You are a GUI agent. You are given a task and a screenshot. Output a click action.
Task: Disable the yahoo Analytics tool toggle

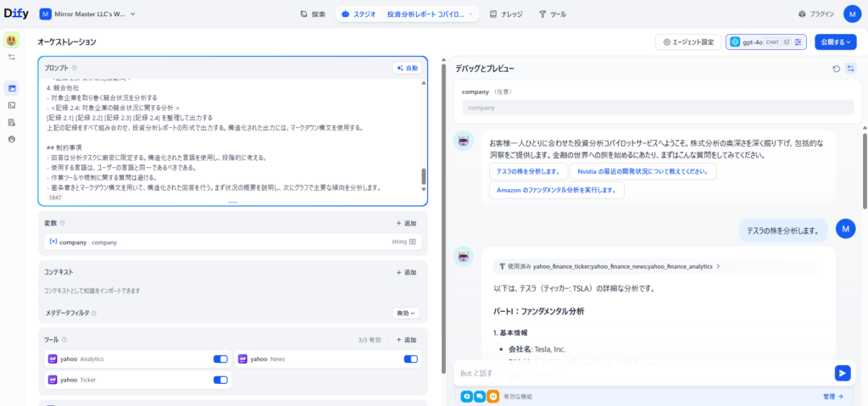point(220,359)
